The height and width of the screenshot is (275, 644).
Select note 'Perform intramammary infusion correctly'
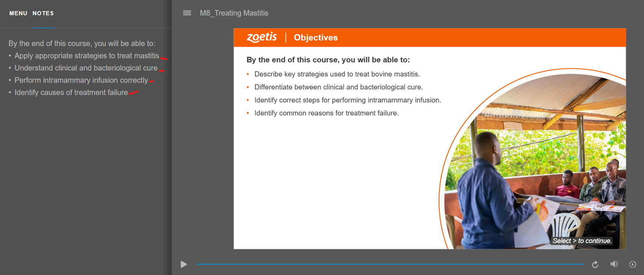click(x=81, y=80)
